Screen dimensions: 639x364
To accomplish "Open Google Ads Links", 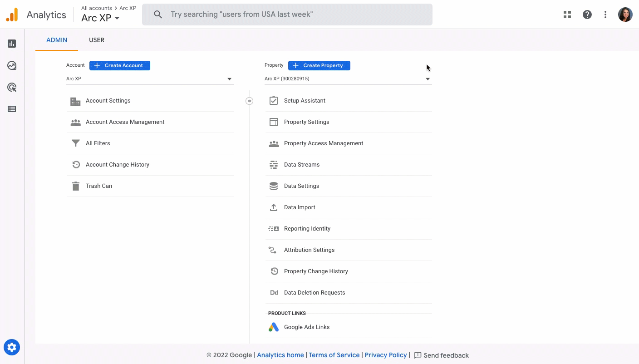I will coord(307,327).
